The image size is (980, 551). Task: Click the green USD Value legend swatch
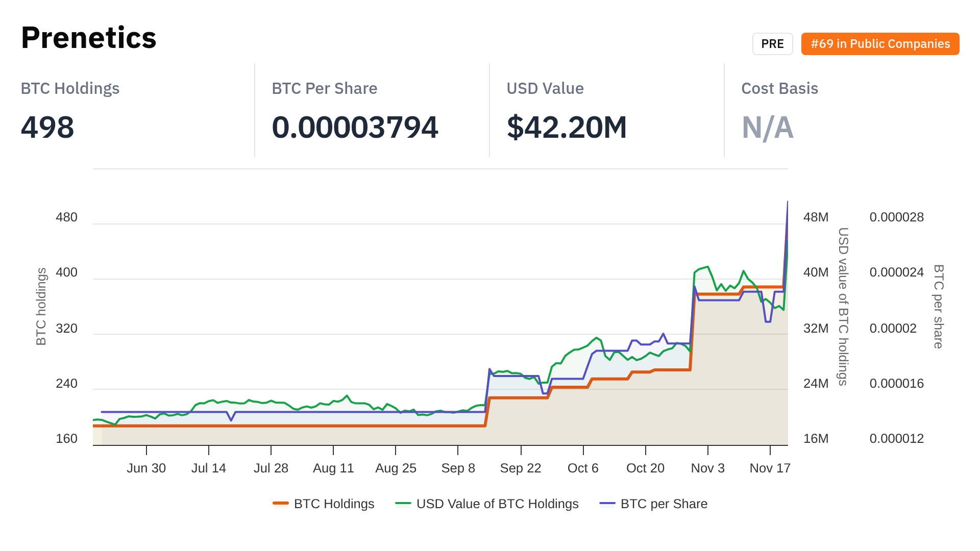pos(403,504)
